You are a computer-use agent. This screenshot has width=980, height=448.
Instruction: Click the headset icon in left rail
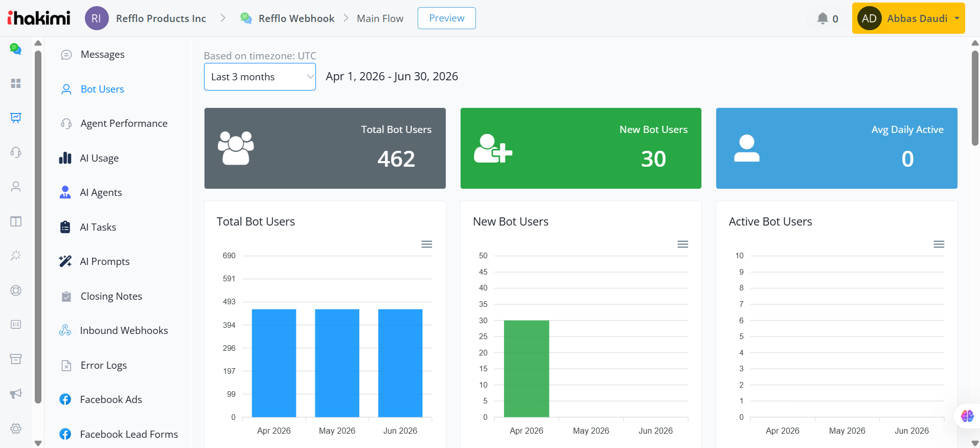point(16,152)
